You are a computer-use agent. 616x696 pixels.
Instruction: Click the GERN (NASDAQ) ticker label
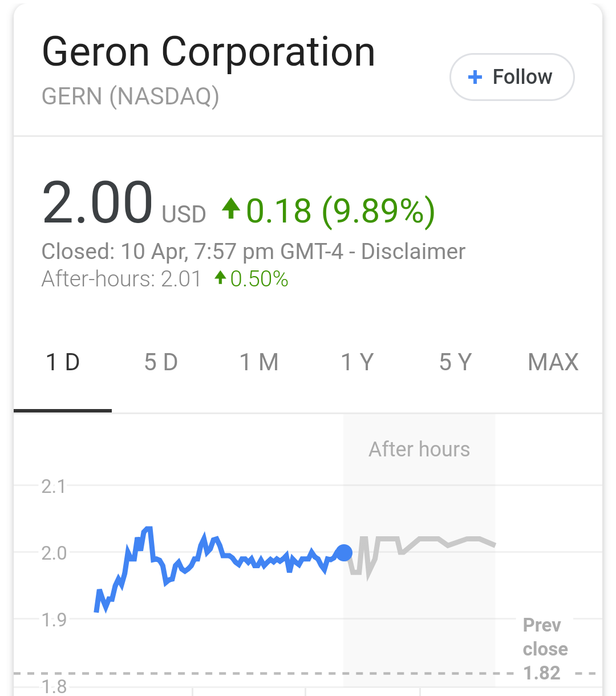pos(131,96)
